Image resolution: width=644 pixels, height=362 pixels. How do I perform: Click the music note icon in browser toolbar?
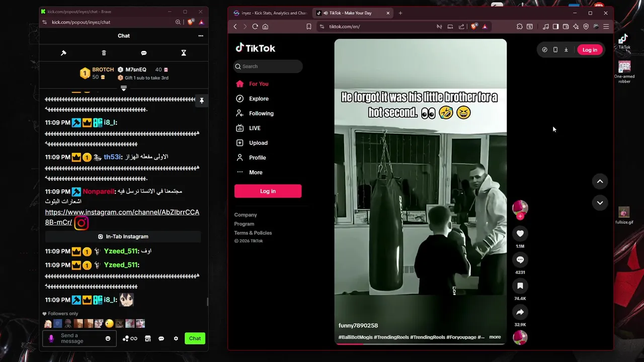click(546, 27)
